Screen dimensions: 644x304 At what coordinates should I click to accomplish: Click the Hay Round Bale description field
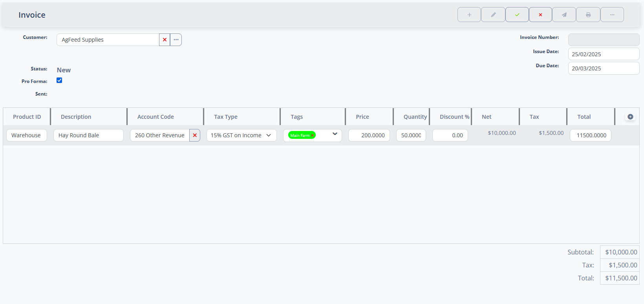click(88, 135)
